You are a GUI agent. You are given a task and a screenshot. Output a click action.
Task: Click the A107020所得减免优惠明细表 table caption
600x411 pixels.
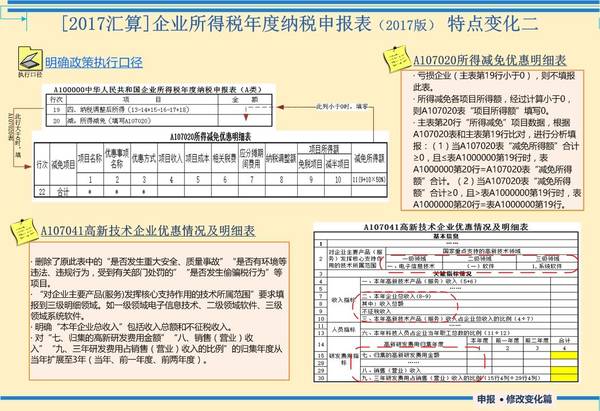tap(210, 137)
